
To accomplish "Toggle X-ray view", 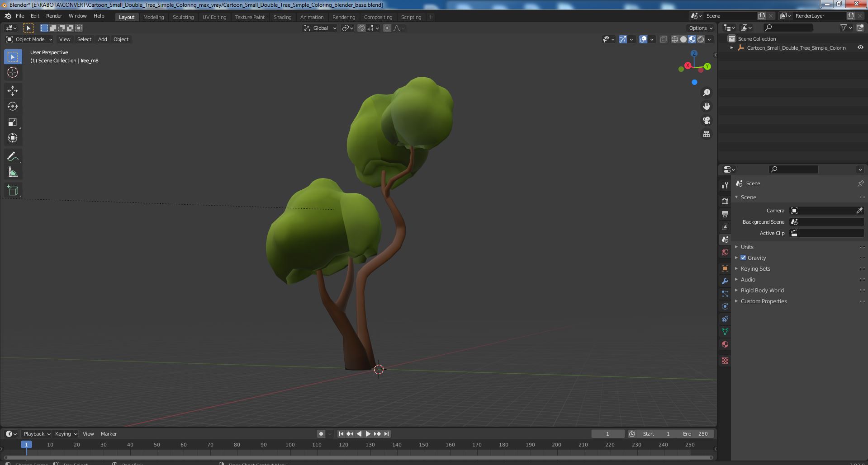I will tap(663, 39).
